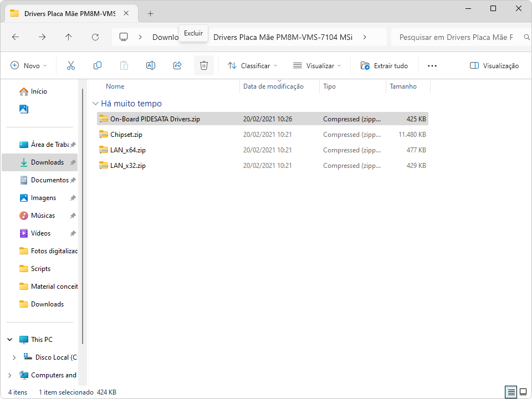532x399 pixels.
Task: Click the Rename icon in toolbar
Action: click(151, 65)
